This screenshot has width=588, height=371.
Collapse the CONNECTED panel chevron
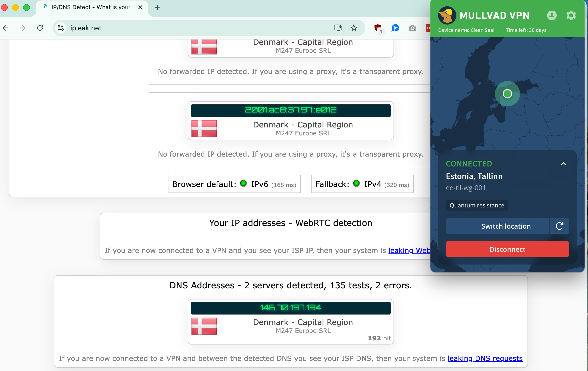pyautogui.click(x=564, y=163)
